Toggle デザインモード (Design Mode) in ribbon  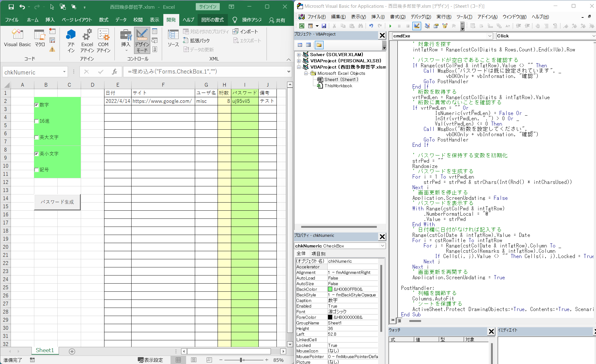click(x=142, y=41)
